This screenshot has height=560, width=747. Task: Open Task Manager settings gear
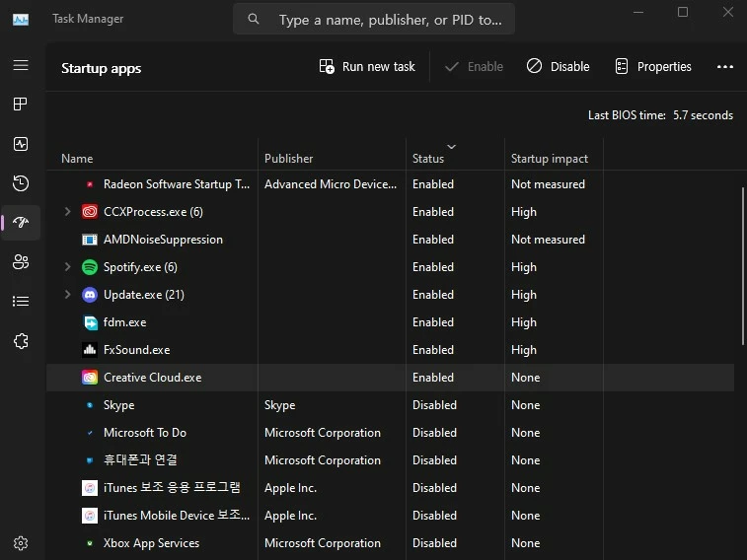[x=21, y=543]
